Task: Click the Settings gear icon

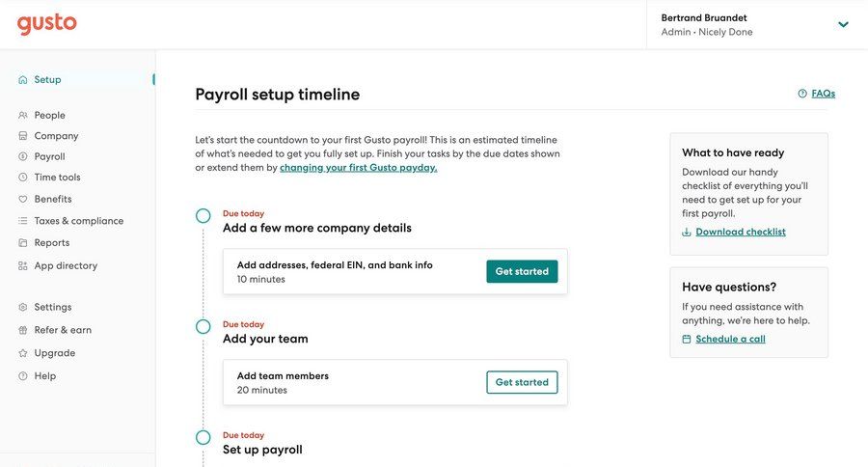Action: [23, 307]
